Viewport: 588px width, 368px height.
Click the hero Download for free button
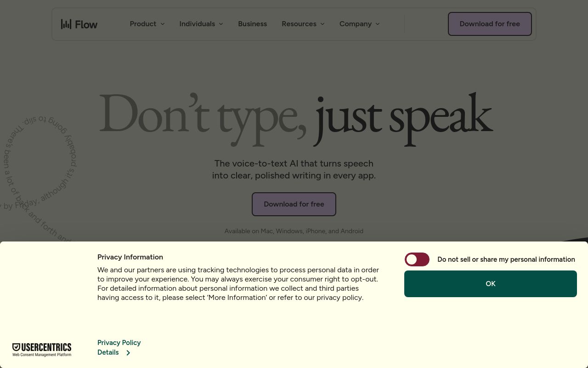[294, 204]
